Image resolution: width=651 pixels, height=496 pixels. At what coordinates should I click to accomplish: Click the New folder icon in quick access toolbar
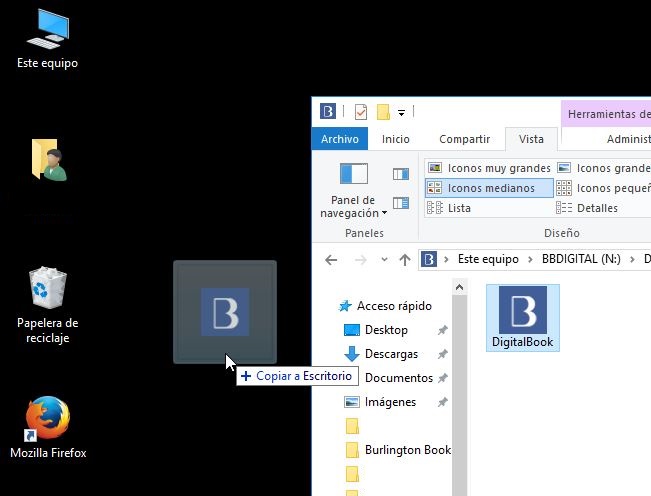(382, 112)
